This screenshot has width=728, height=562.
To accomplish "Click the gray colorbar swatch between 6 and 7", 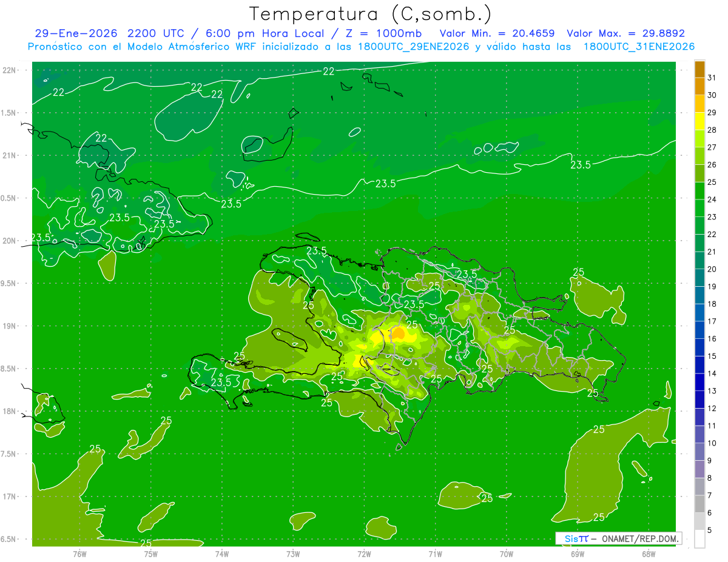I will point(699,504).
